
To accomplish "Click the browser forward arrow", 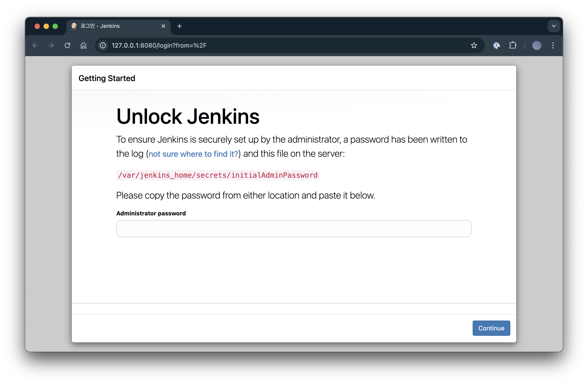I will (51, 46).
